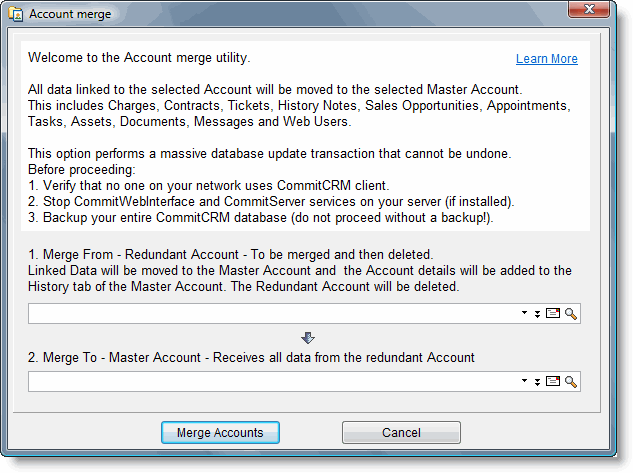
Task: Click the Account merge title bar icon
Action: (17, 15)
